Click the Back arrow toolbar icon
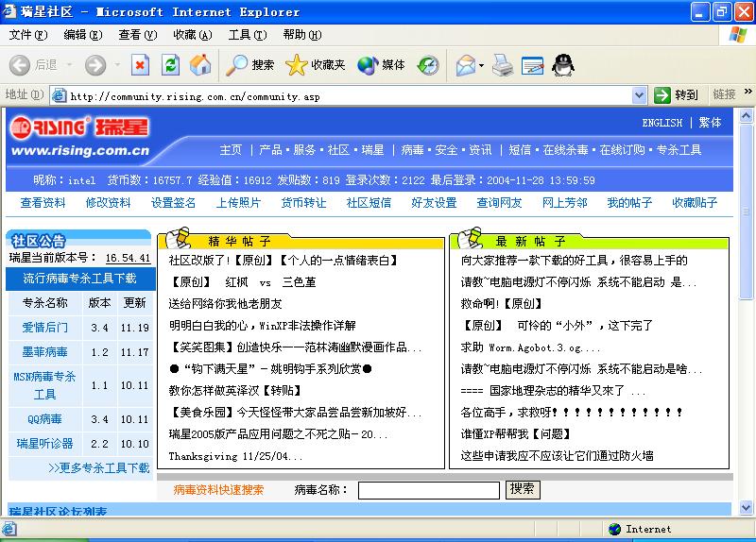 [20, 64]
